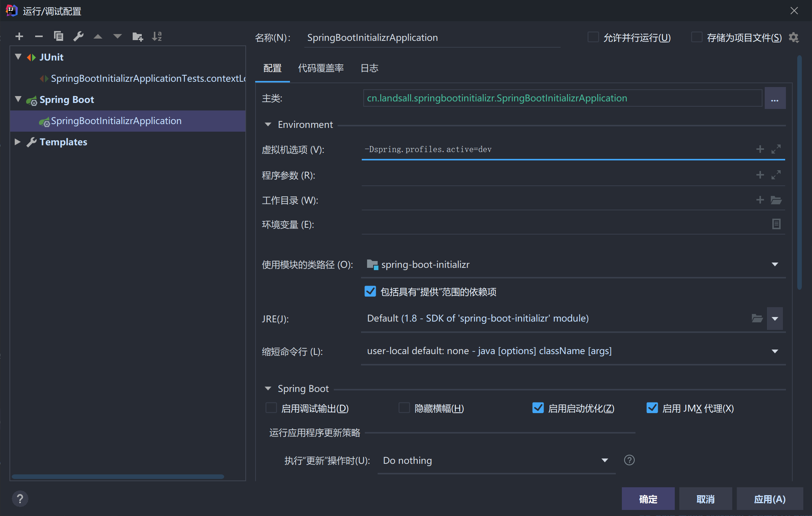Open the edit templates wrench icon
Image resolution: width=812 pixels, height=516 pixels.
point(78,36)
